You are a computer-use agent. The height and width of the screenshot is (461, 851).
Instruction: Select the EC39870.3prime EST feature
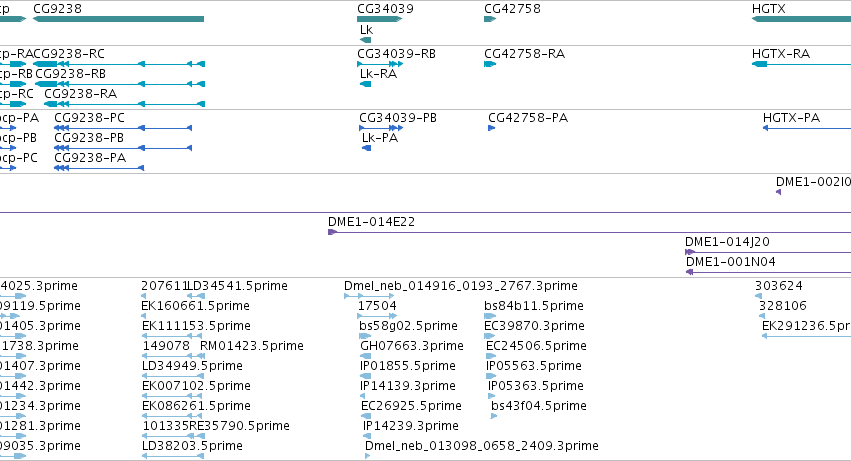coord(490,336)
